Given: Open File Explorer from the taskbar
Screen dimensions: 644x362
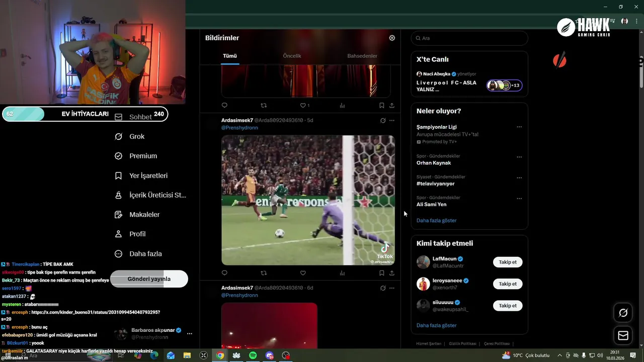Looking at the screenshot, I should tap(187, 355).
